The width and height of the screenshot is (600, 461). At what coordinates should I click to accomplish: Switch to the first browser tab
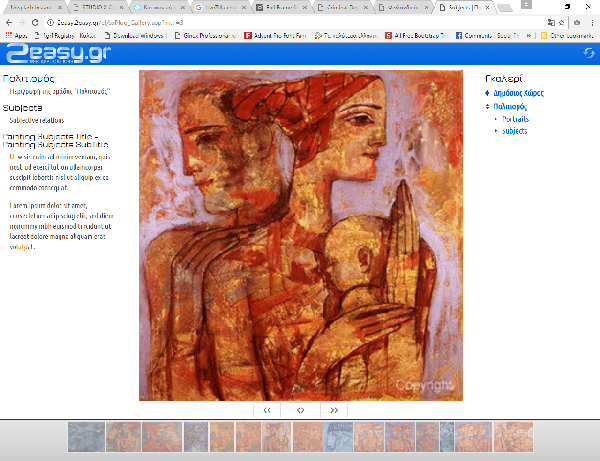pos(36,7)
